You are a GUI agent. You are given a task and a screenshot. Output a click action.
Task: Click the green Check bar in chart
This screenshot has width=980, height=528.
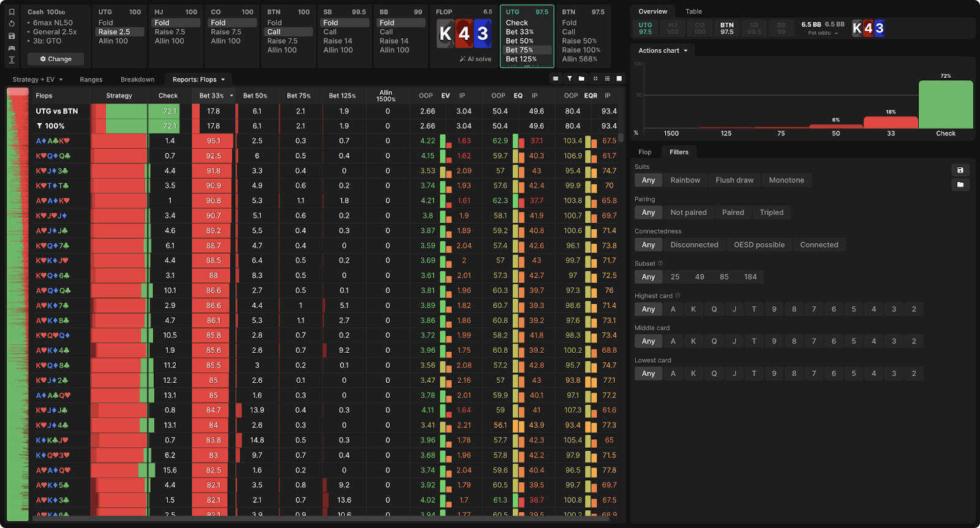pos(945,104)
